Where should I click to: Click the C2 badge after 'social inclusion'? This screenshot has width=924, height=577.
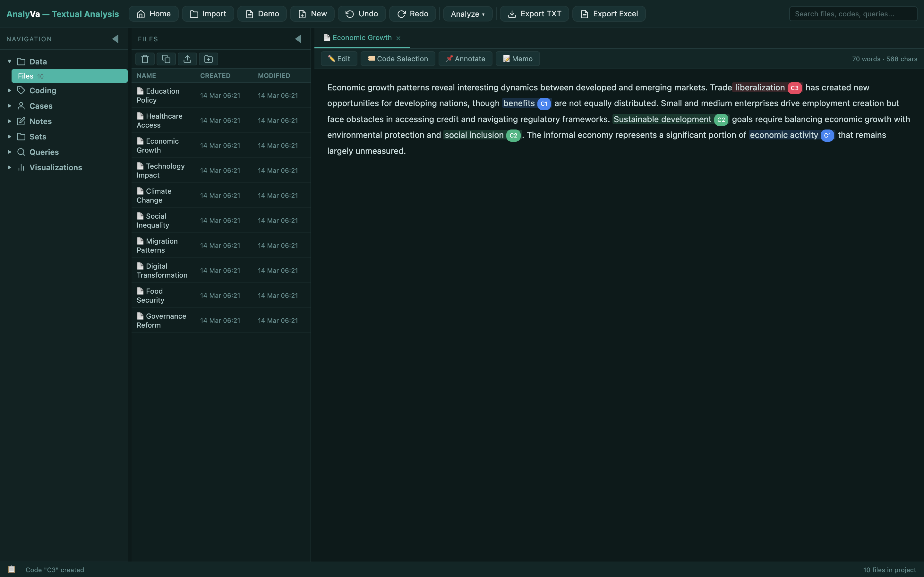[513, 136]
